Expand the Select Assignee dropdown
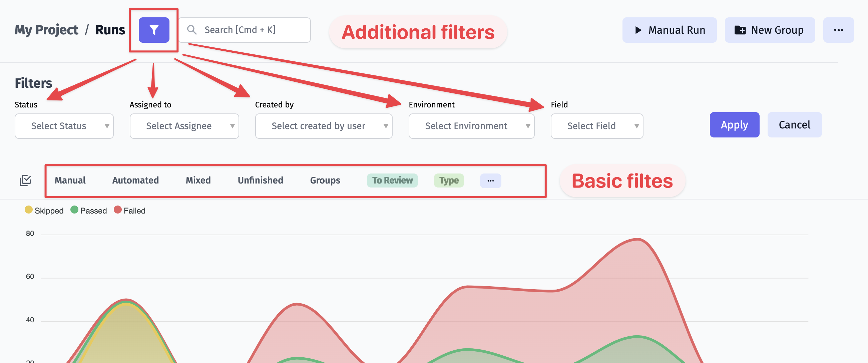 coord(184,126)
